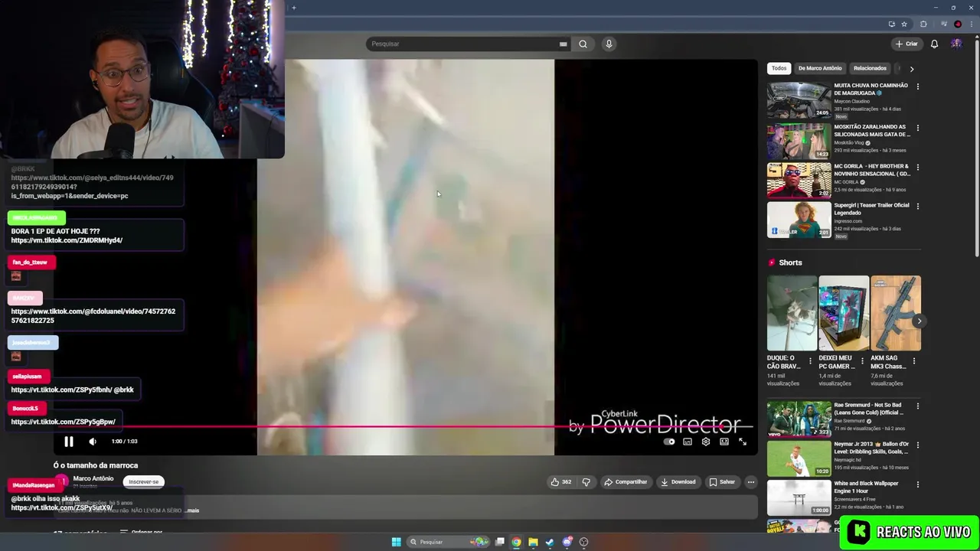The image size is (980, 551).
Task: Open the Rae Sremmurd - Not So Bad video
Action: (799, 419)
